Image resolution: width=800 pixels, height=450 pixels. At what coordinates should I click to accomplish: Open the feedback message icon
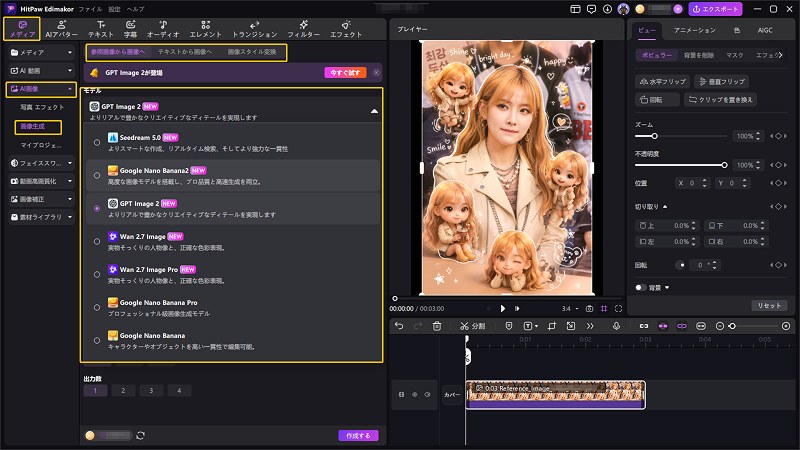[x=591, y=9]
